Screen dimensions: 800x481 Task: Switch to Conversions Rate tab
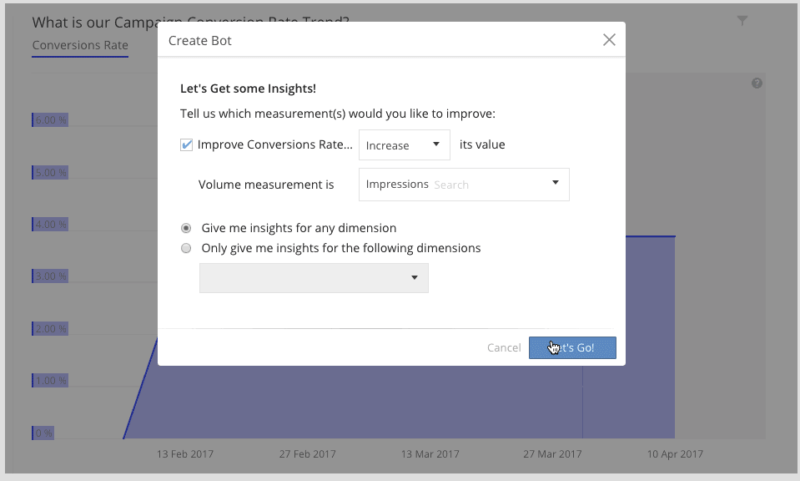(80, 45)
